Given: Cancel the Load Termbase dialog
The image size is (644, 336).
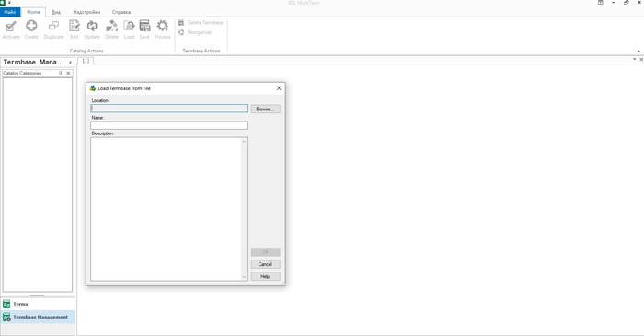Looking at the screenshot, I should (x=265, y=264).
